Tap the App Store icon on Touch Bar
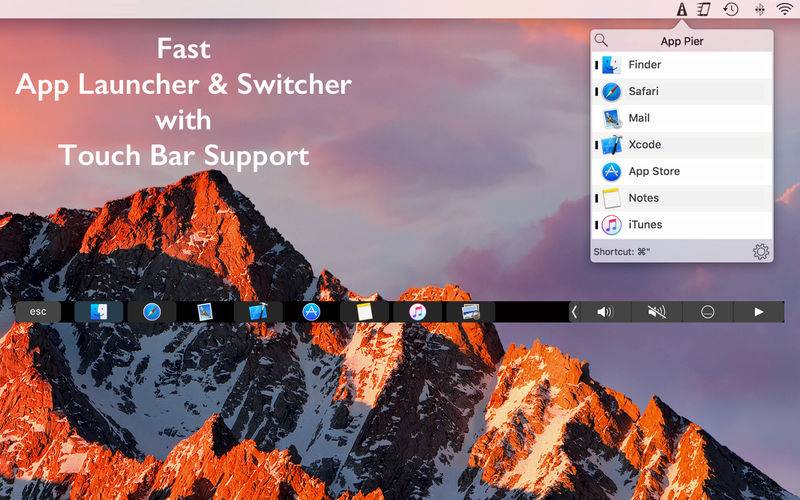 [x=311, y=312]
